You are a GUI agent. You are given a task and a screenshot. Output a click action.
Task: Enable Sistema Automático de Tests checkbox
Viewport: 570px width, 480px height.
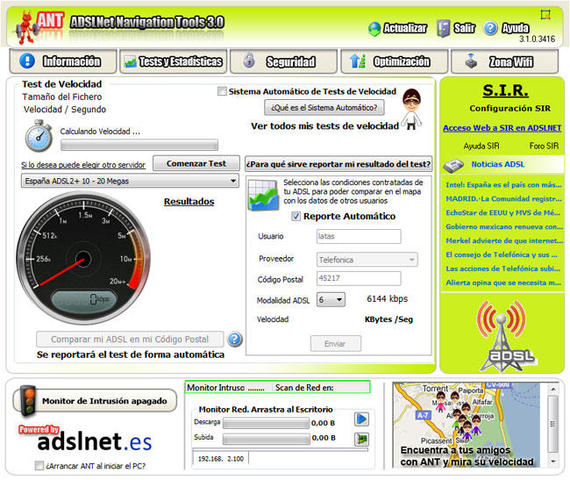221,91
